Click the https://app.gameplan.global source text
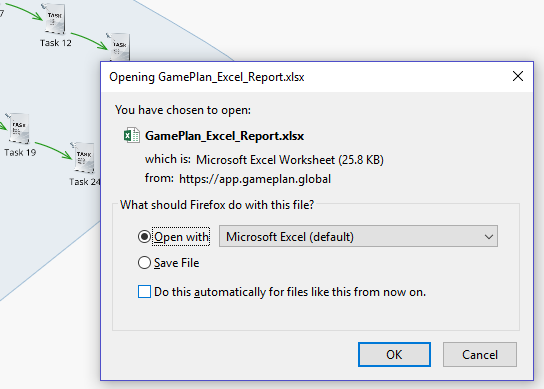 click(255, 179)
